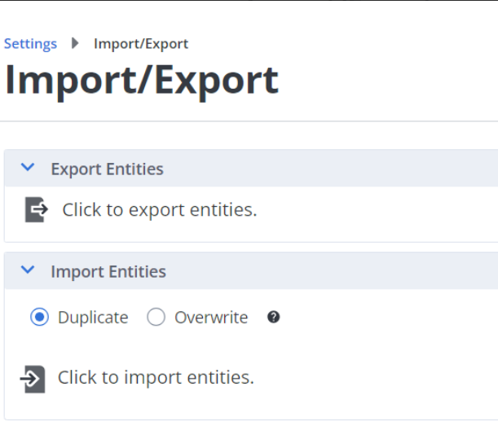Choose import mode via the "Overwrite" label
This screenshot has width=498, height=448.
211,318
